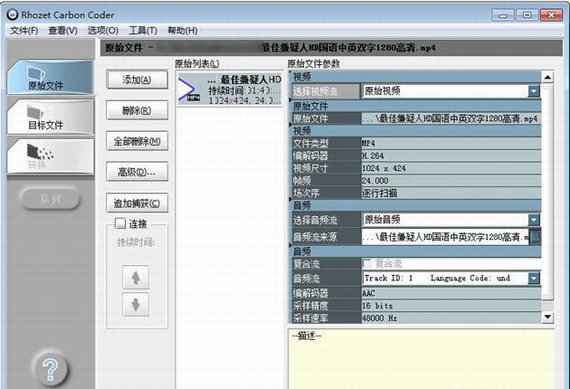Move selected item up with arrow
Image resolution: width=570 pixels, height=389 pixels.
pos(136,277)
